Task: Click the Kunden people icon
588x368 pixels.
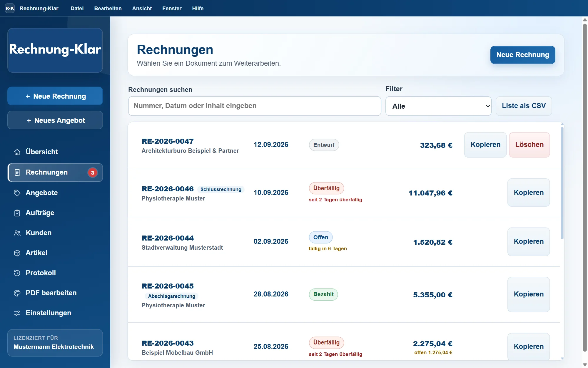Action: 17,233
